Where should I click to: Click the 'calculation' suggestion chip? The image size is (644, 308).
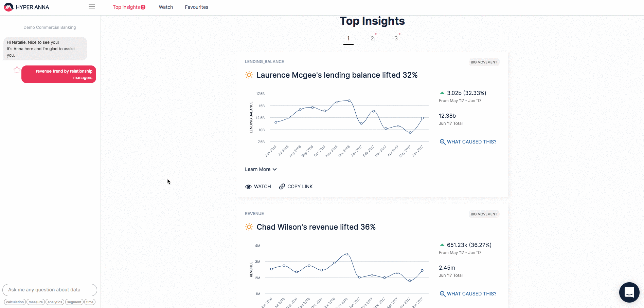pyautogui.click(x=15, y=302)
